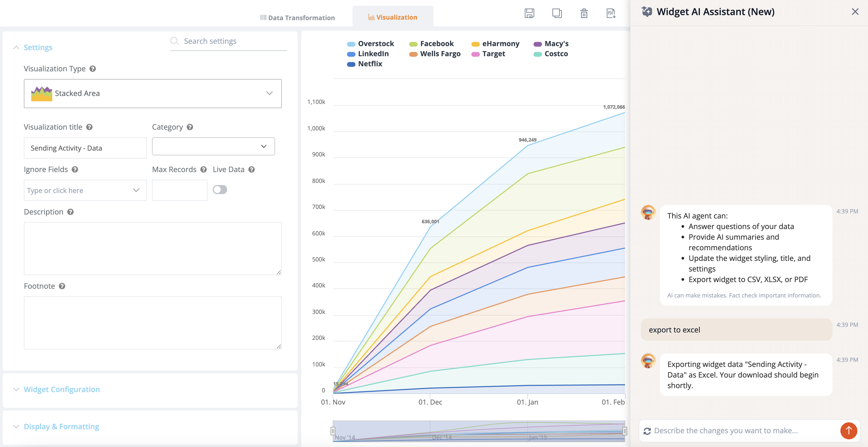Screen dimensions: 868x447
Task: Click the refresh icon in chat input
Action: click(x=647, y=431)
